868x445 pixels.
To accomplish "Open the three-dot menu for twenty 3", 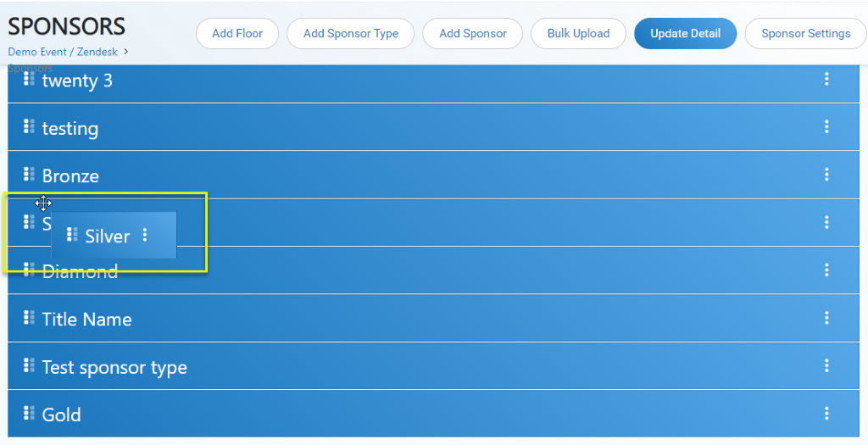I will point(826,79).
